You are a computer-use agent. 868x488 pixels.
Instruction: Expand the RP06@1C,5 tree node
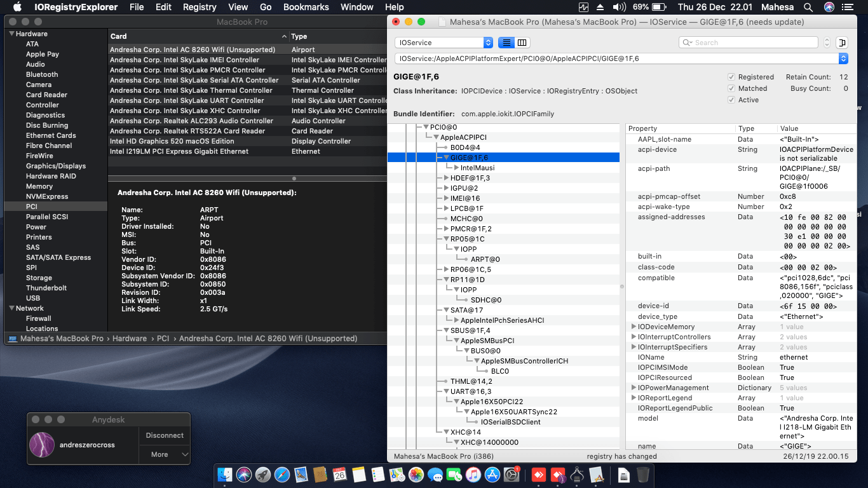(446, 269)
